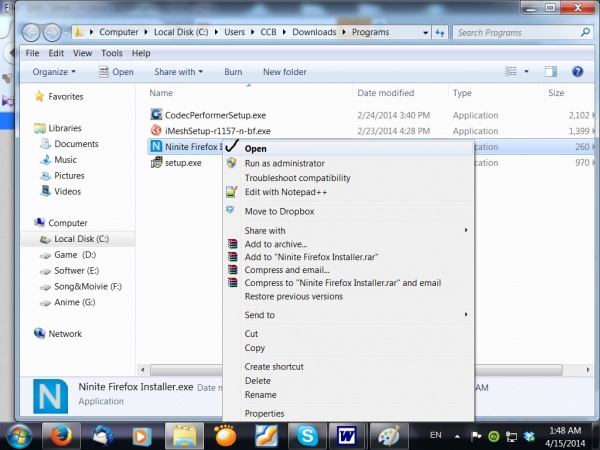Open the Share with toolbar dropdown
The height and width of the screenshot is (450, 600).
[178, 72]
